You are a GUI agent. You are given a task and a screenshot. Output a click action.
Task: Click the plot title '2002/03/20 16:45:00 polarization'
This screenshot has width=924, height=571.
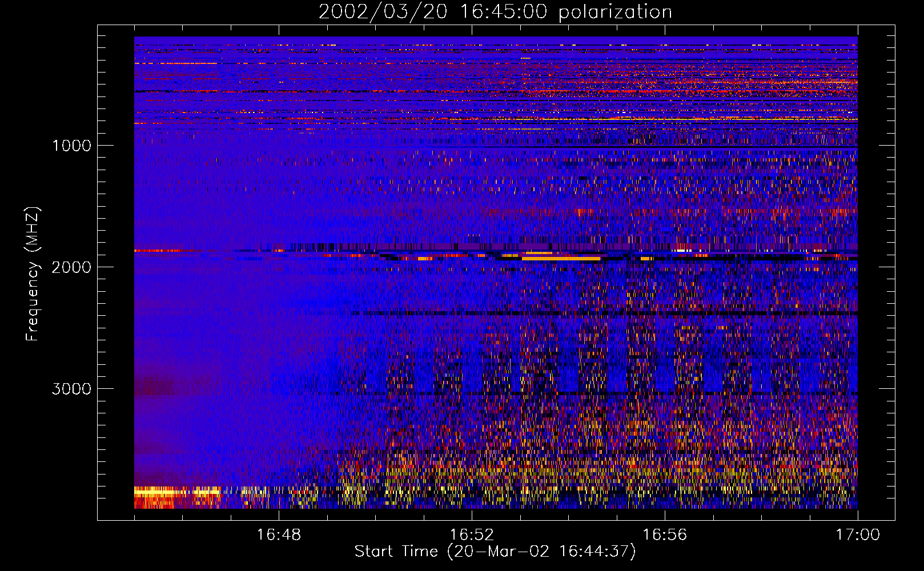click(x=495, y=12)
